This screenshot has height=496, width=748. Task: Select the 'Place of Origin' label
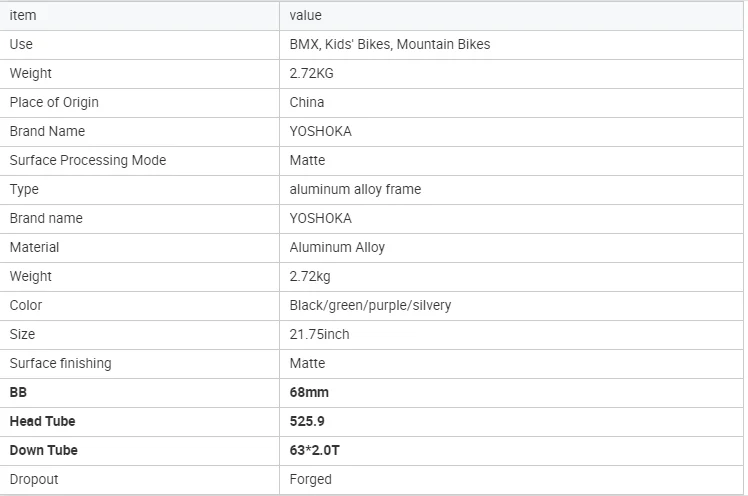54,102
